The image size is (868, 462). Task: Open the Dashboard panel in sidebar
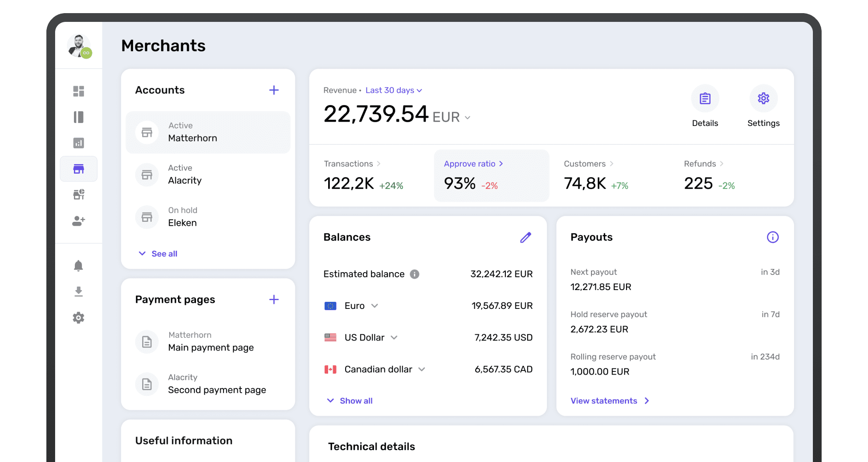(x=79, y=91)
